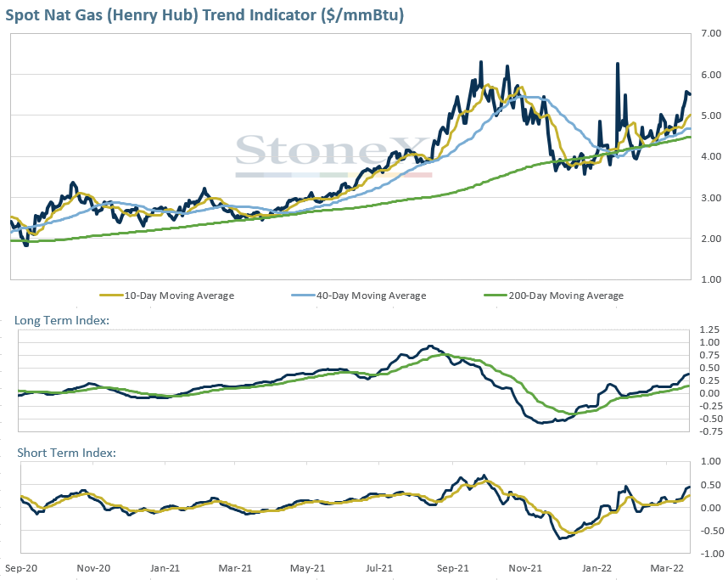Select the 200-Day Moving Average legend label
This screenshot has height=580, width=728.
[x=566, y=296]
